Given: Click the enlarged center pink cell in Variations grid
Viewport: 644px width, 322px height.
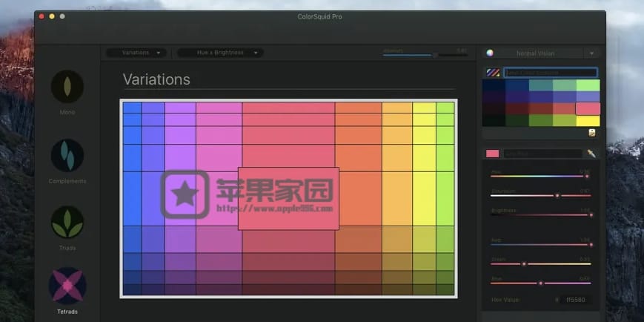Looking at the screenshot, I should point(288,199).
